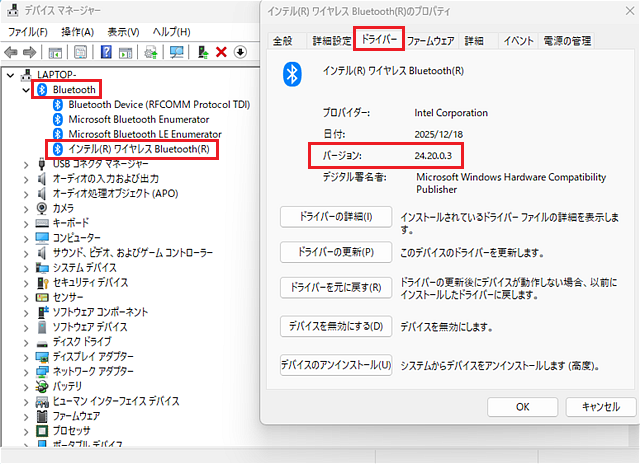Click the speaker icon for オーディオの入力および出力
Image resolution: width=640 pixels, height=464 pixels.
(x=42, y=178)
